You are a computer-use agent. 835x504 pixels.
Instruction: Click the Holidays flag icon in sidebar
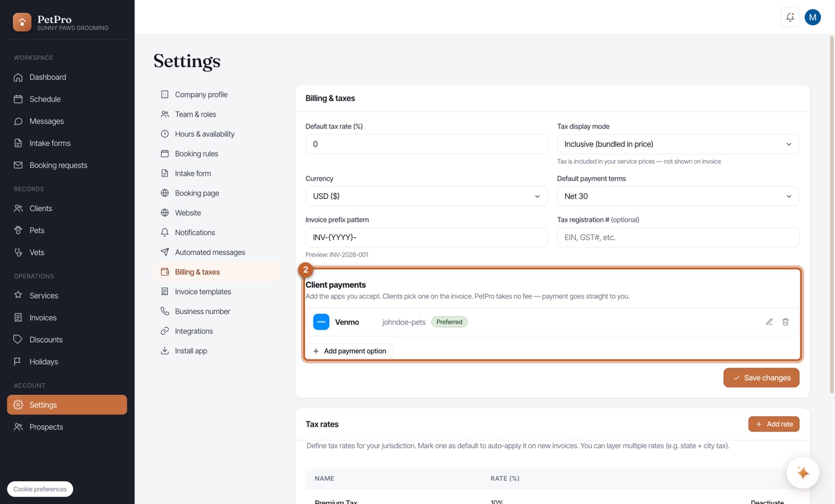click(19, 361)
